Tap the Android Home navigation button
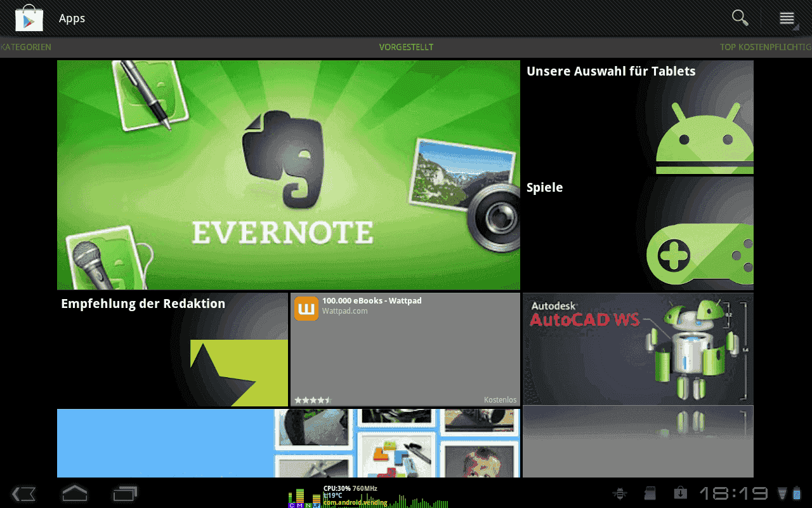This screenshot has width=812, height=508. click(74, 493)
